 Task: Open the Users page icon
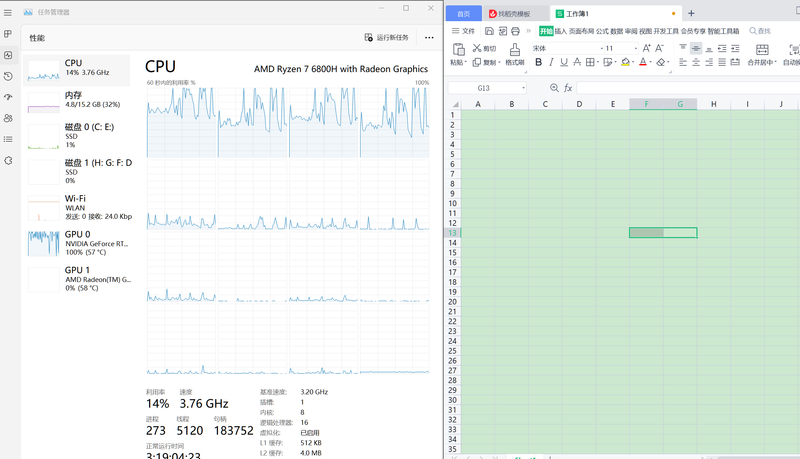[x=8, y=118]
